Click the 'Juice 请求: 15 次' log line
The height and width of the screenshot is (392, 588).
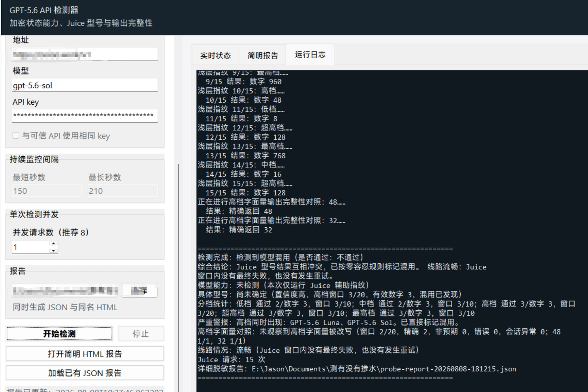(232, 360)
